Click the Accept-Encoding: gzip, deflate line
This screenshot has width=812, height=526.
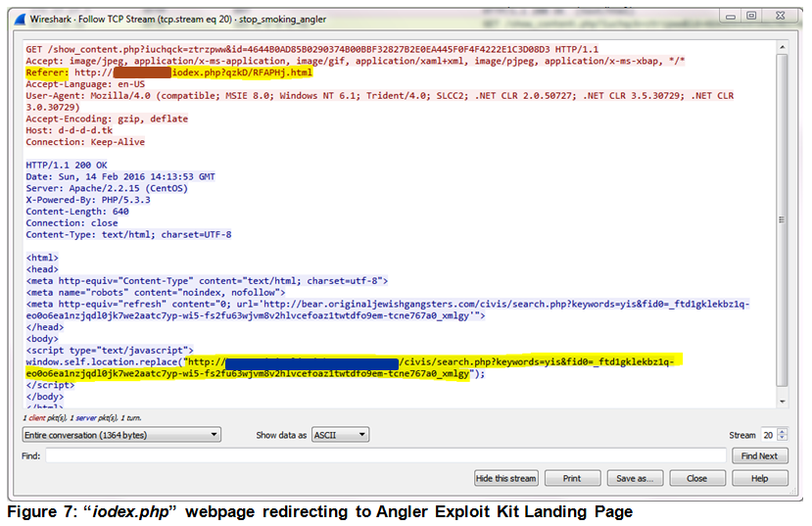click(x=107, y=119)
